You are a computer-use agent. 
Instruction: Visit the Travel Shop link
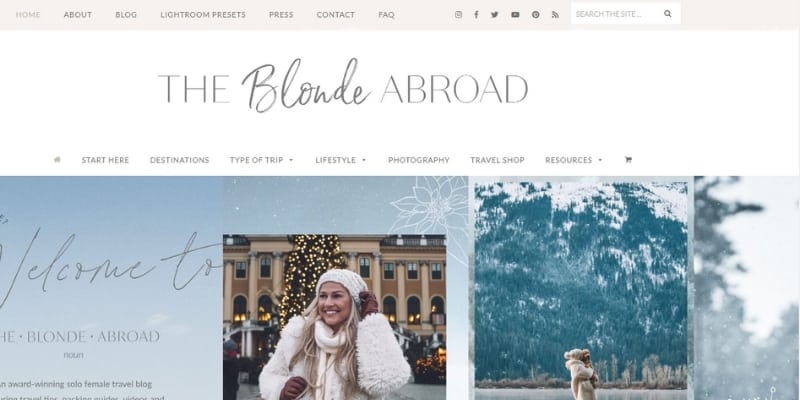click(497, 160)
